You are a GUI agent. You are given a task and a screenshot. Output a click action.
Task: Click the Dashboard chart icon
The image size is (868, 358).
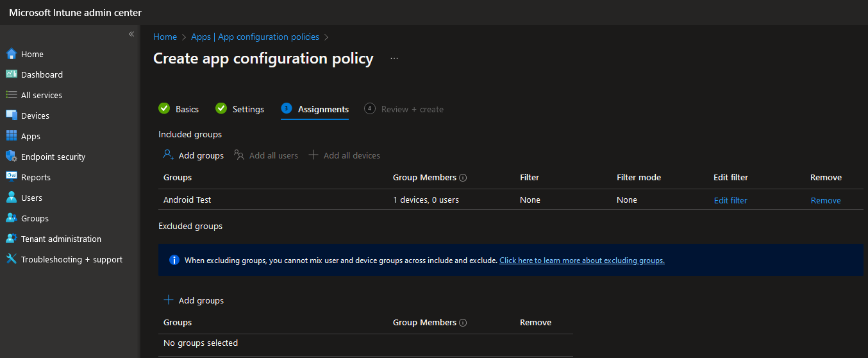[x=11, y=74]
